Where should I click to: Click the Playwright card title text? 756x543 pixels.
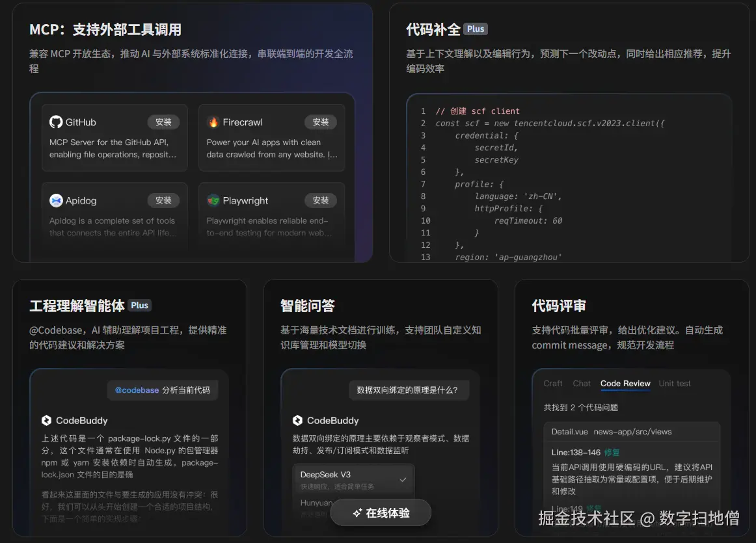245,200
